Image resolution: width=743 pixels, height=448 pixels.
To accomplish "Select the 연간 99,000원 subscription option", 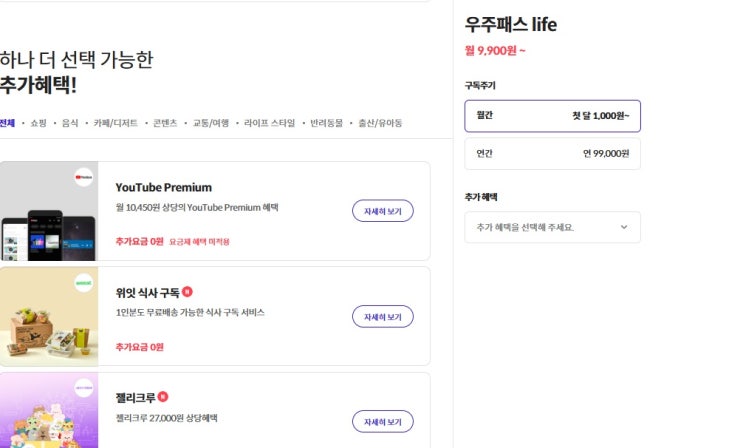I will (x=552, y=153).
